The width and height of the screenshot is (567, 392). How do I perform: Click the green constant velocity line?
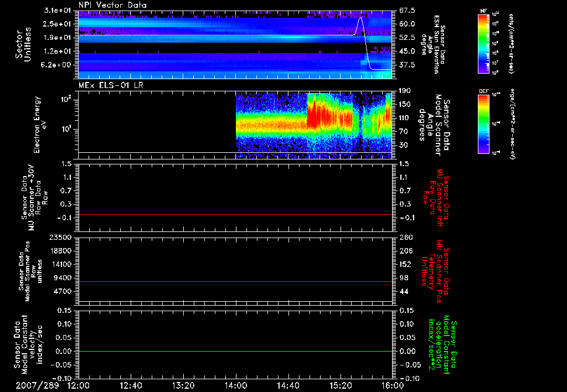[235, 351]
